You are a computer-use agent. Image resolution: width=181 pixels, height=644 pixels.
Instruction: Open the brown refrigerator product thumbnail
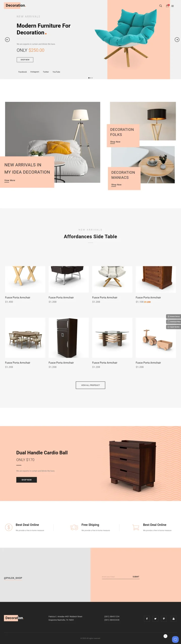69,338
